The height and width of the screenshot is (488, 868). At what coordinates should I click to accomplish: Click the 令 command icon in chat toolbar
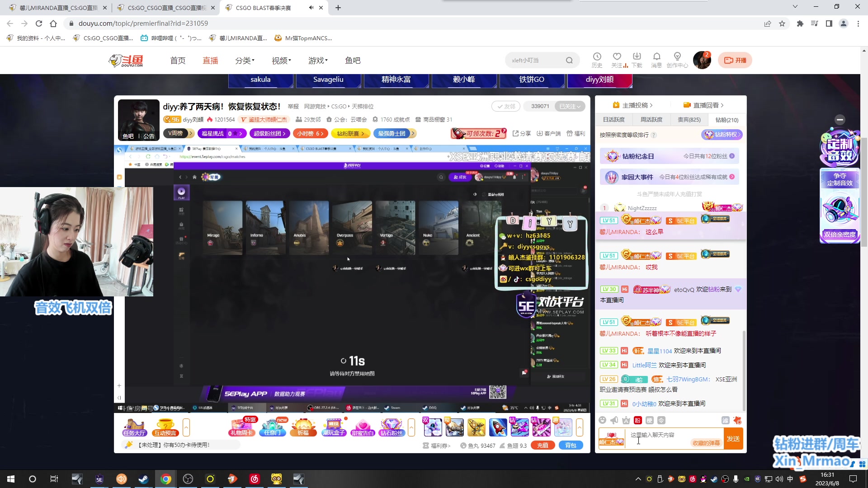tap(661, 420)
